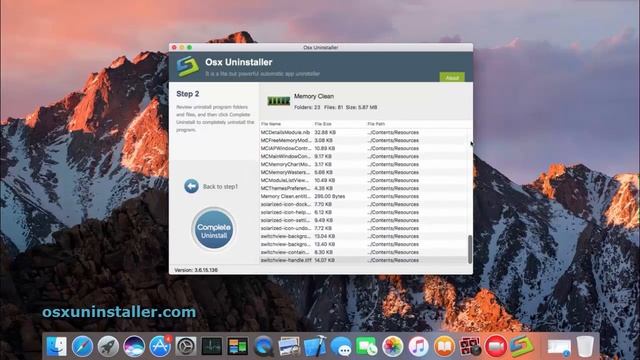Launch iTunes from the dock
The height and width of the screenshot is (360, 640).
418,347
